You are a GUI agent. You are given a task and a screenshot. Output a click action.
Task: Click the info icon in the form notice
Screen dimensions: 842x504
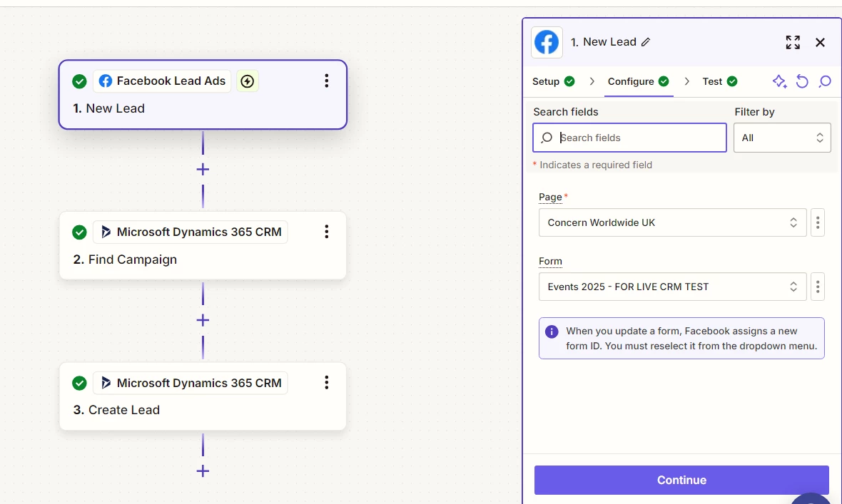pos(552,331)
